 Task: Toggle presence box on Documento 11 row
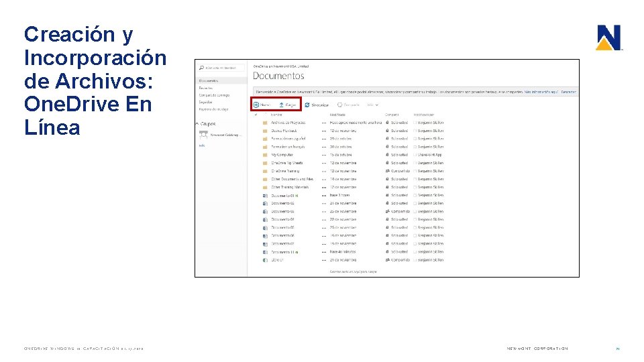click(415, 252)
